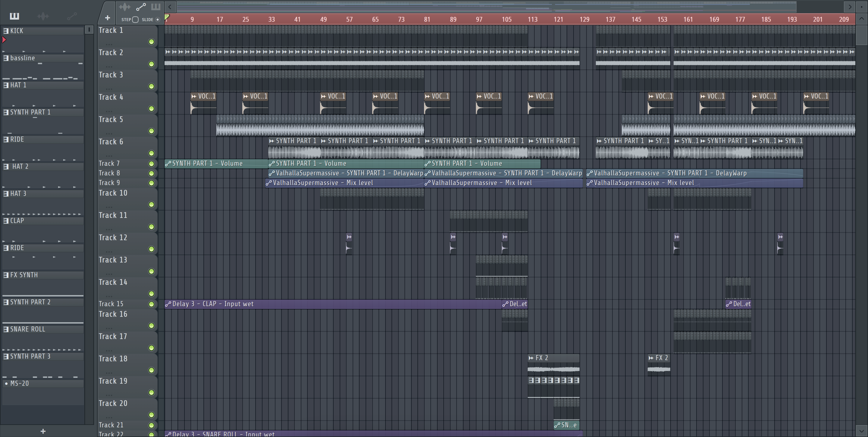Click the piano icon beside SYNTH PART 1 pattern
This screenshot has height=437, width=868.
6,112
